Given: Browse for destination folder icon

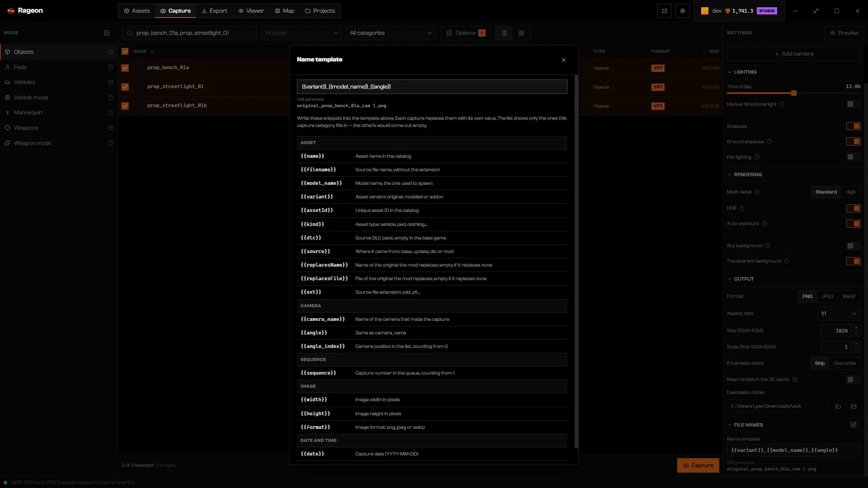Looking at the screenshot, I should pyautogui.click(x=838, y=406).
